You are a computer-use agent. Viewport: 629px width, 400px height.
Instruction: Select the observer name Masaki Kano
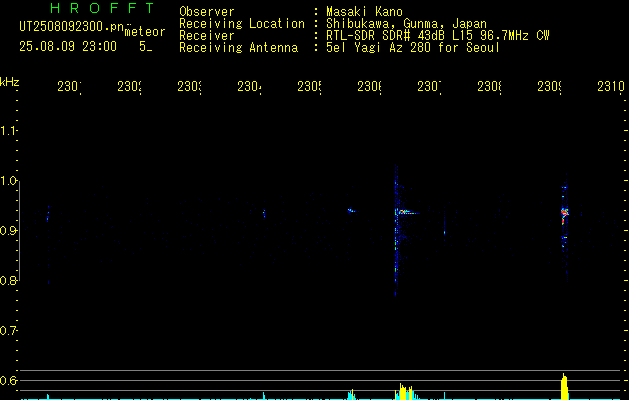pos(364,11)
